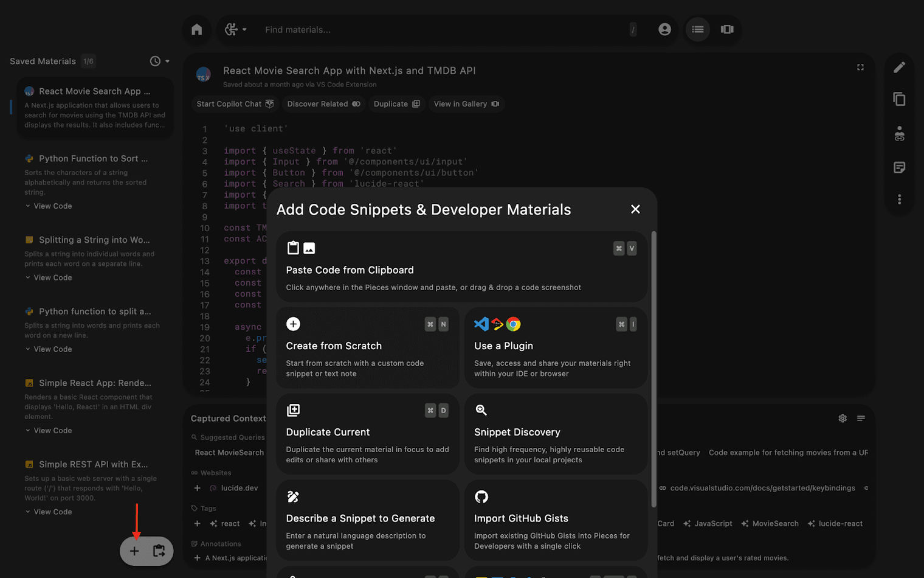
Task: Expand View Code under Python function to split
Action: click(49, 349)
